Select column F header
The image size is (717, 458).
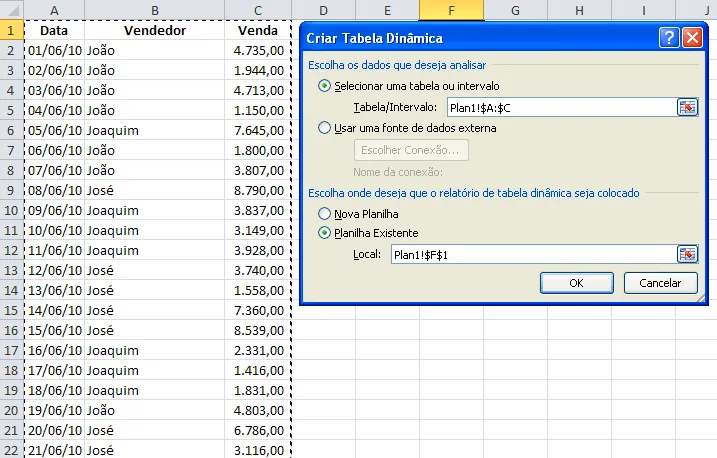click(451, 10)
